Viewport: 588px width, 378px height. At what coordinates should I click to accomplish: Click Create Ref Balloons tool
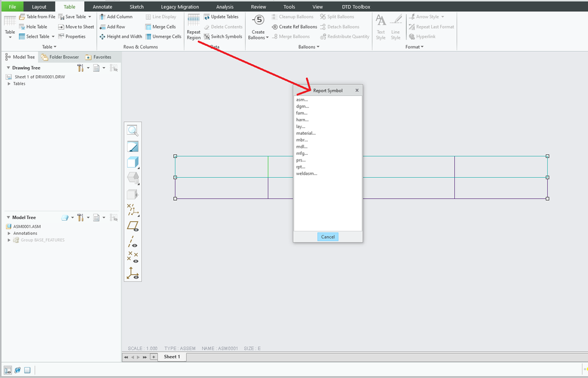pos(294,26)
